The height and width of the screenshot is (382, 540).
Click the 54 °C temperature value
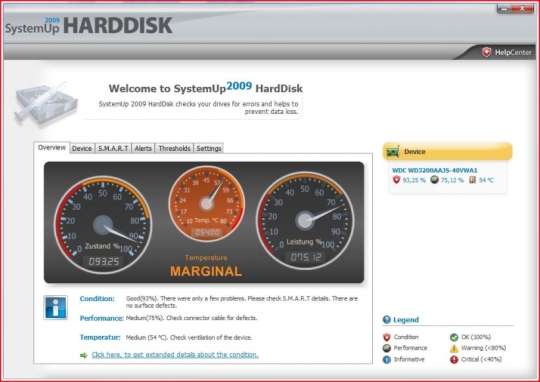(486, 180)
